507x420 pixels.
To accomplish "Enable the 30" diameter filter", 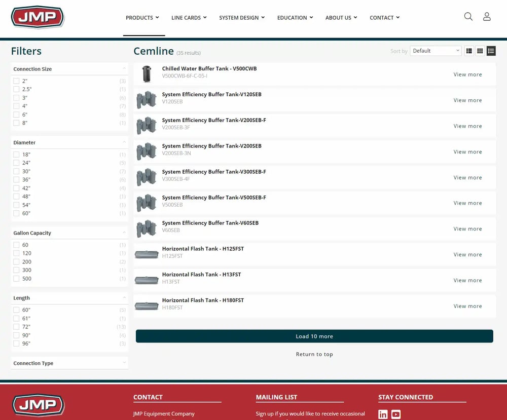I will 16,171.
